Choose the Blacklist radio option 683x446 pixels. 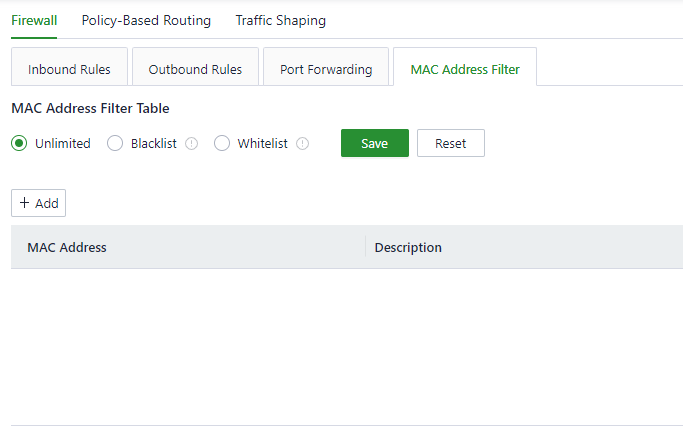tap(115, 144)
